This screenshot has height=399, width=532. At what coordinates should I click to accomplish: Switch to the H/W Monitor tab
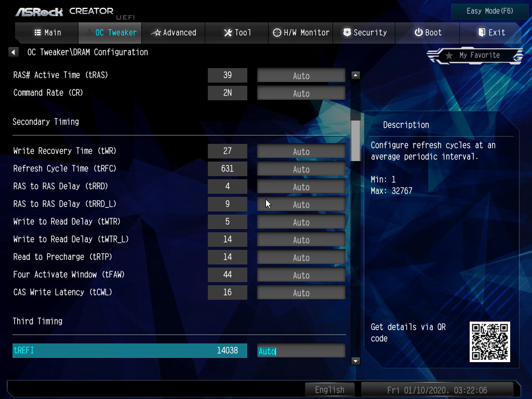tap(301, 33)
